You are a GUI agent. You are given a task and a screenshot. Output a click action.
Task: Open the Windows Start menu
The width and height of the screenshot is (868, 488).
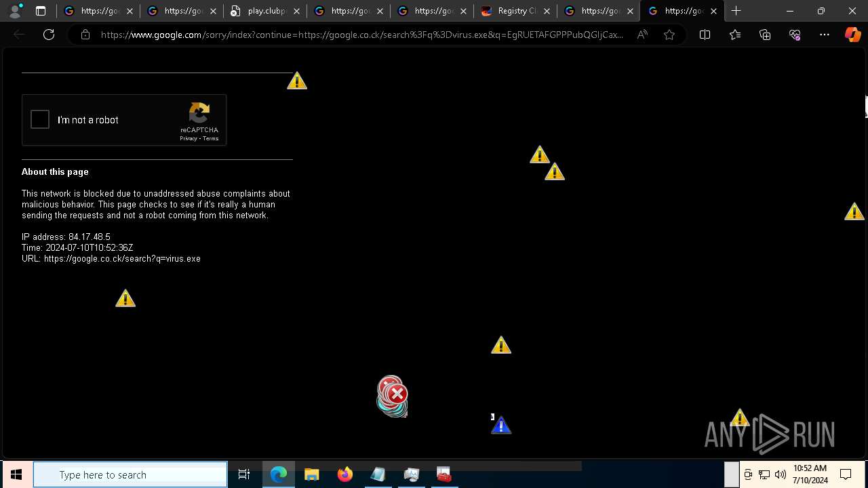16,474
